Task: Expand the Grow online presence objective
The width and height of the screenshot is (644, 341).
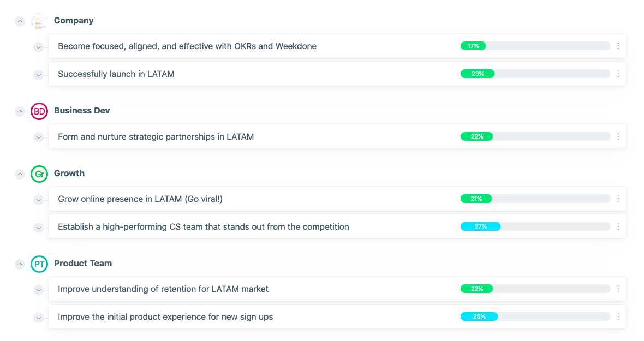Action: click(x=38, y=200)
